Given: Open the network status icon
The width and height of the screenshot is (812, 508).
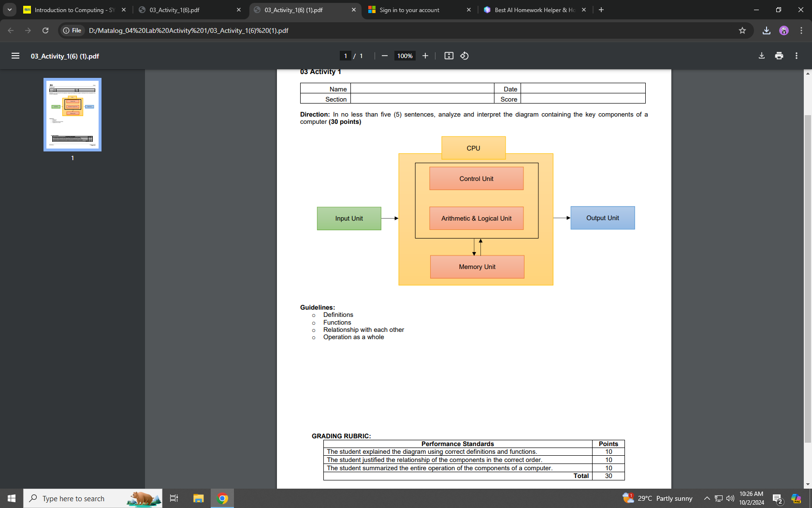Looking at the screenshot, I should click(719, 498).
